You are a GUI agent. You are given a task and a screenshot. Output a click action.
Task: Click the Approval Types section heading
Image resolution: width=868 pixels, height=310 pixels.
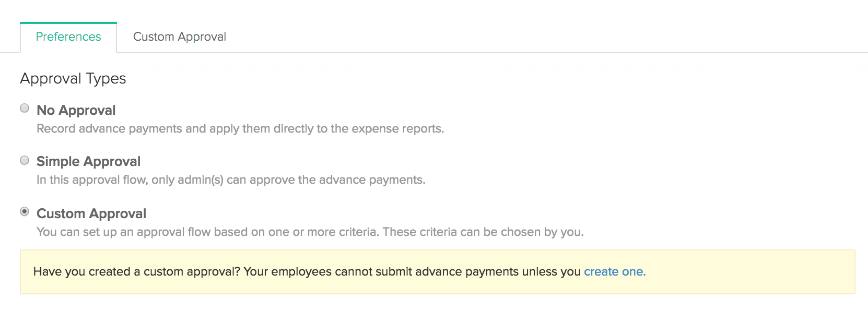[73, 78]
